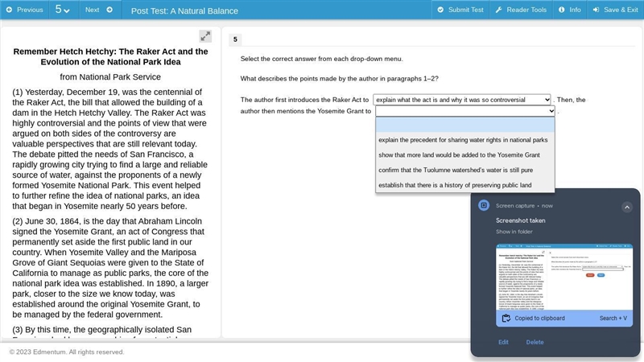644x362 pixels.
Task: Choose 'show that more land would be added'
Action: click(x=465, y=155)
